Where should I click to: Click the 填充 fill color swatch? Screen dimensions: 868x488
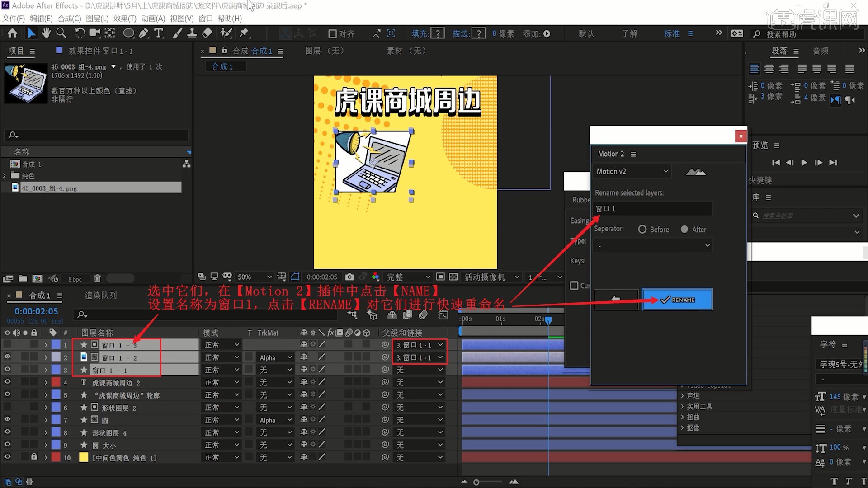(438, 33)
